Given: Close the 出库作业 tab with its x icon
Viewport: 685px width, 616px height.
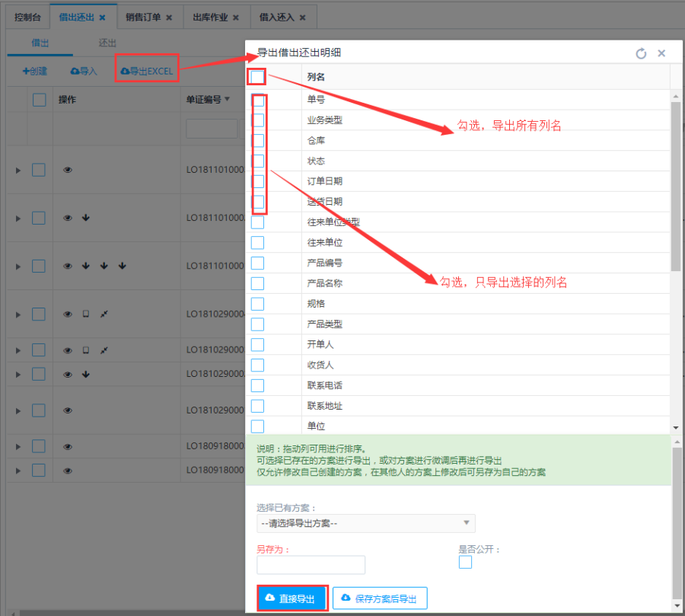Looking at the screenshot, I should click(x=235, y=17).
